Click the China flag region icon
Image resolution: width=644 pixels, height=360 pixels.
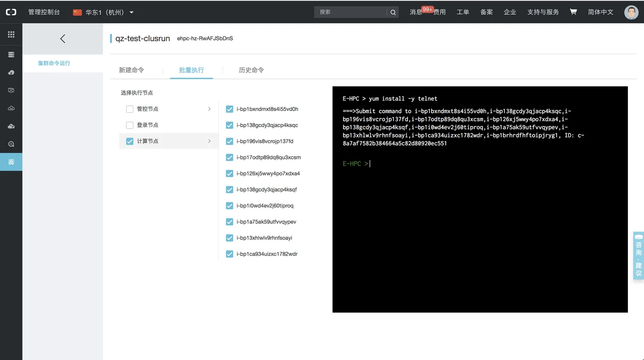click(77, 12)
